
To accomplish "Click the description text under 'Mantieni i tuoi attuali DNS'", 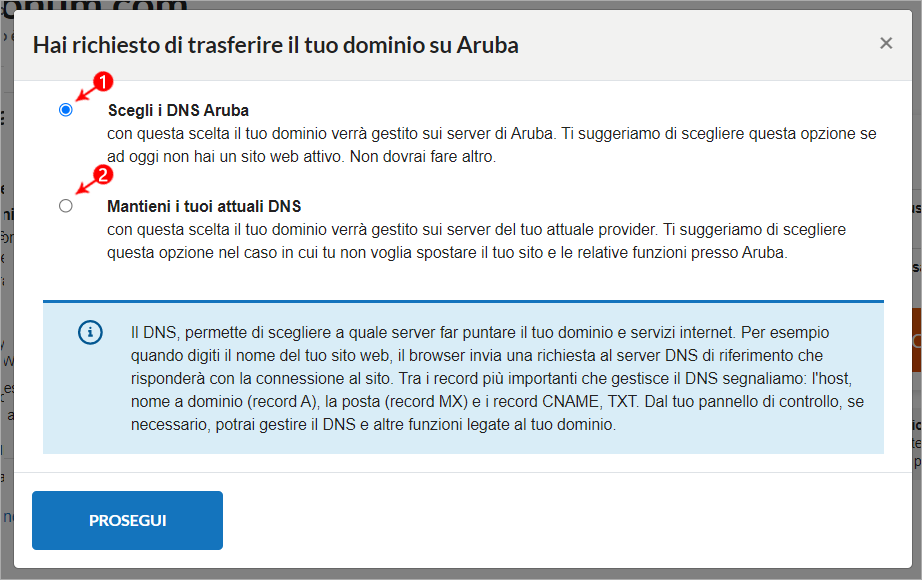I will (x=476, y=241).
